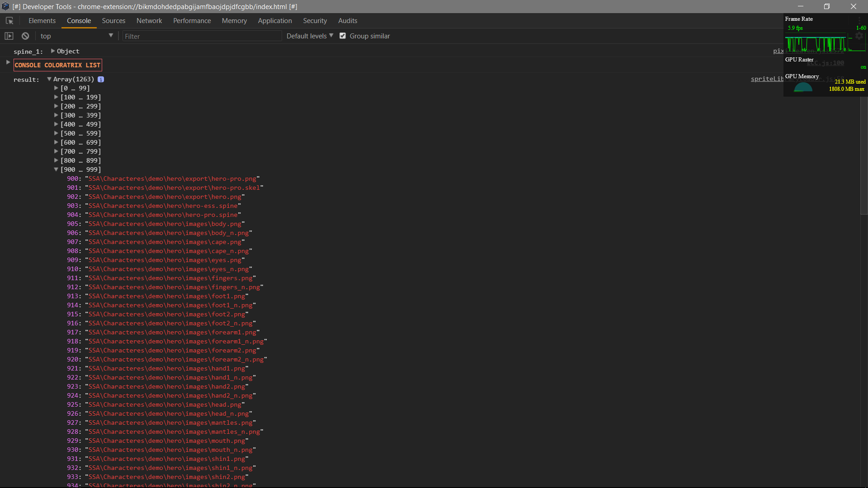
Task: Collapse the [900 … 999] array range
Action: 57,169
